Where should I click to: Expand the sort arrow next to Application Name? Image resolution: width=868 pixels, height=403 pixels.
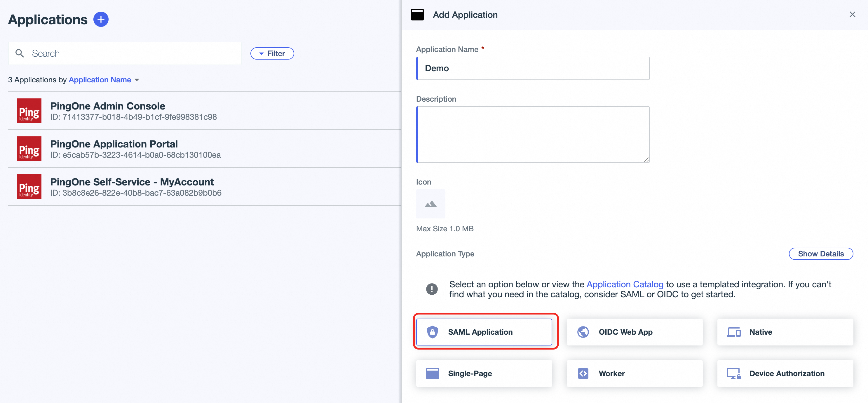pyautogui.click(x=137, y=80)
